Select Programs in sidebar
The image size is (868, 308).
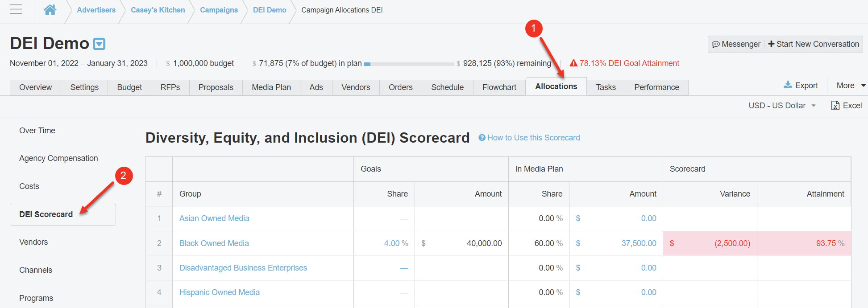click(x=36, y=298)
